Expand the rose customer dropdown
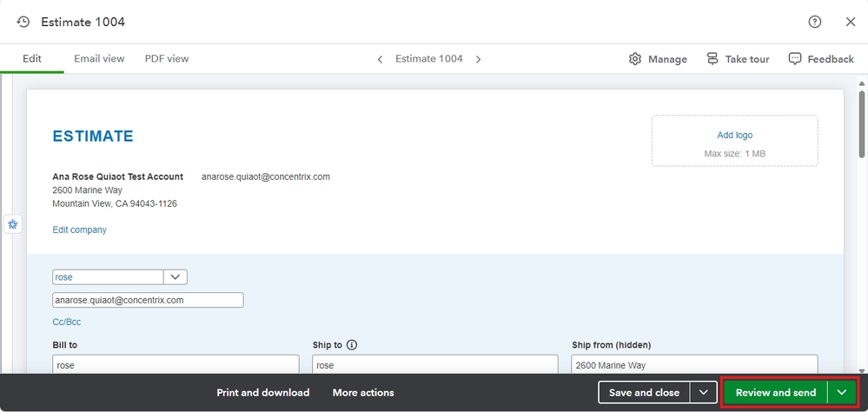Viewport: 868px width, 412px height. (x=176, y=277)
